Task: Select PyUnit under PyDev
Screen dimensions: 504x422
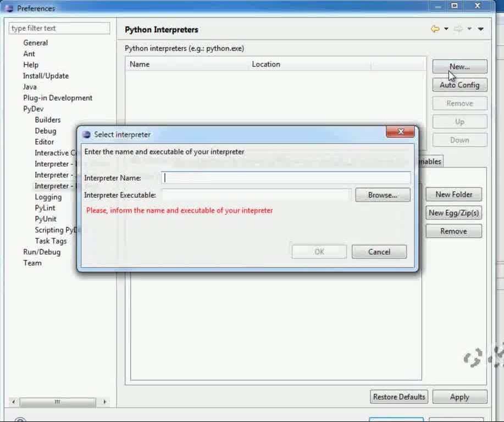Action: [46, 219]
